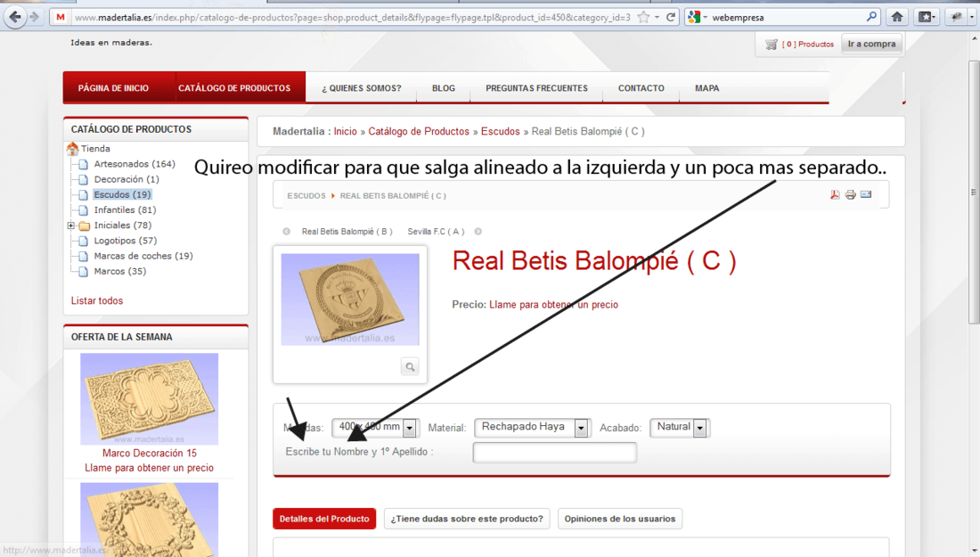Click the shopping cart icon
980x557 pixels.
pyautogui.click(x=772, y=45)
